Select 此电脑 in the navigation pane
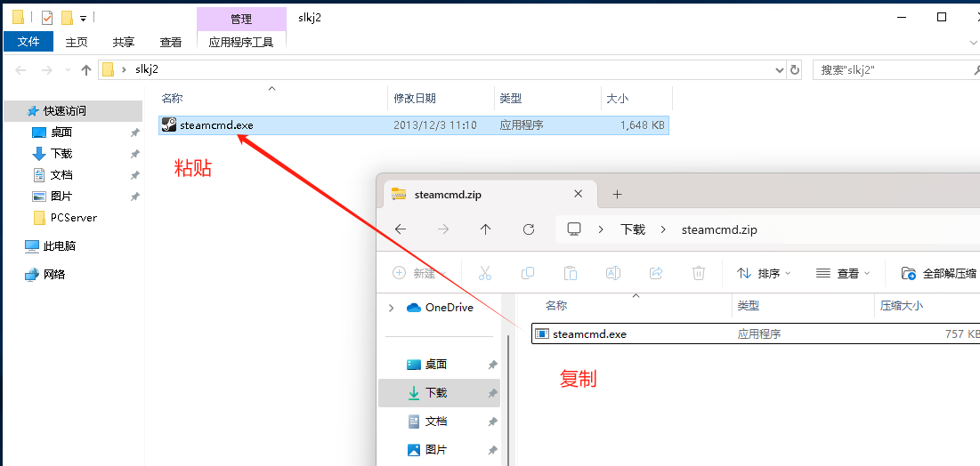This screenshot has width=980, height=466. click(60, 246)
